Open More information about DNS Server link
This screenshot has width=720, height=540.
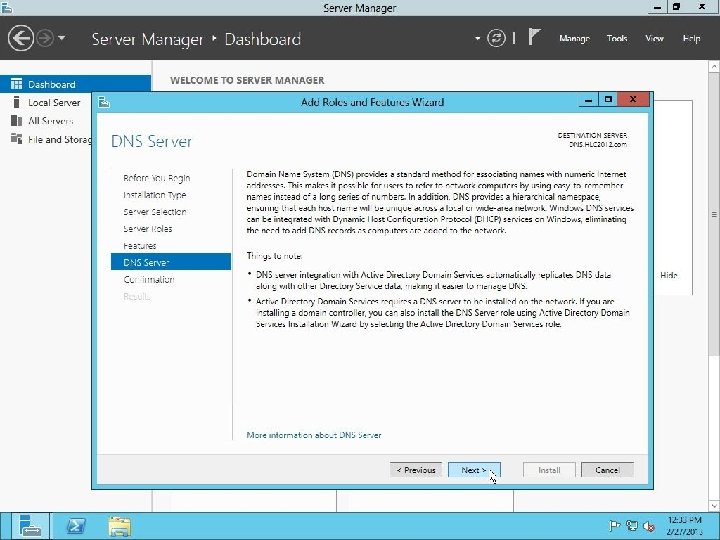pyautogui.click(x=314, y=435)
